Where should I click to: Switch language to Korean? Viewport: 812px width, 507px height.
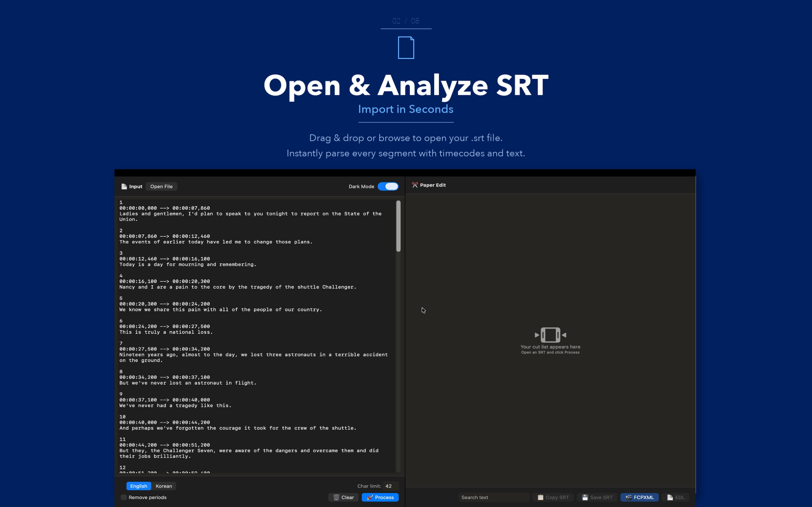[x=164, y=485]
